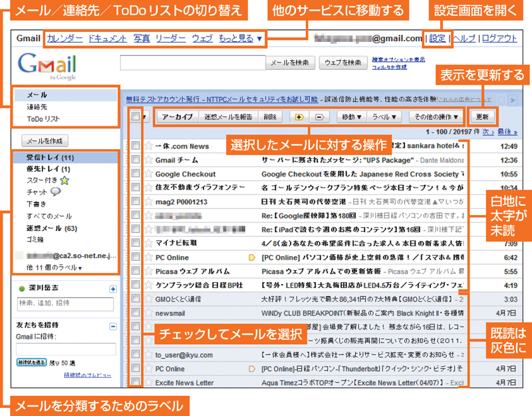Tick the checkbox for 一休.com News email
The image size is (532, 416).
click(x=136, y=146)
